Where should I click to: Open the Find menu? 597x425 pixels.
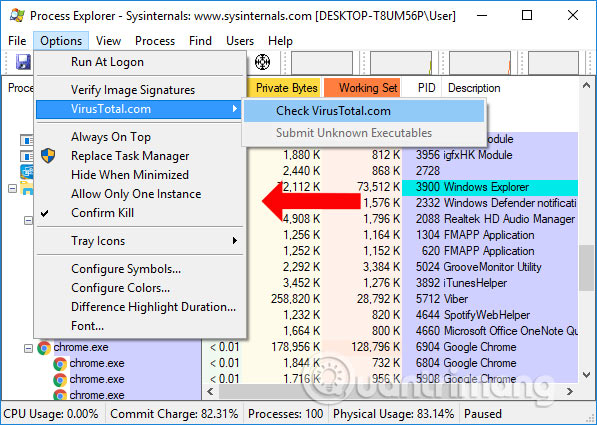pos(200,41)
